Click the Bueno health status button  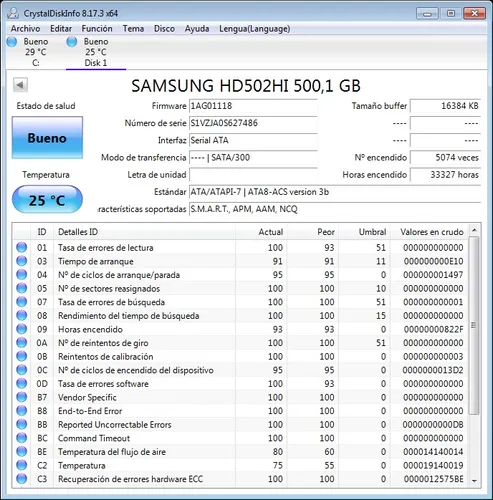(x=47, y=138)
